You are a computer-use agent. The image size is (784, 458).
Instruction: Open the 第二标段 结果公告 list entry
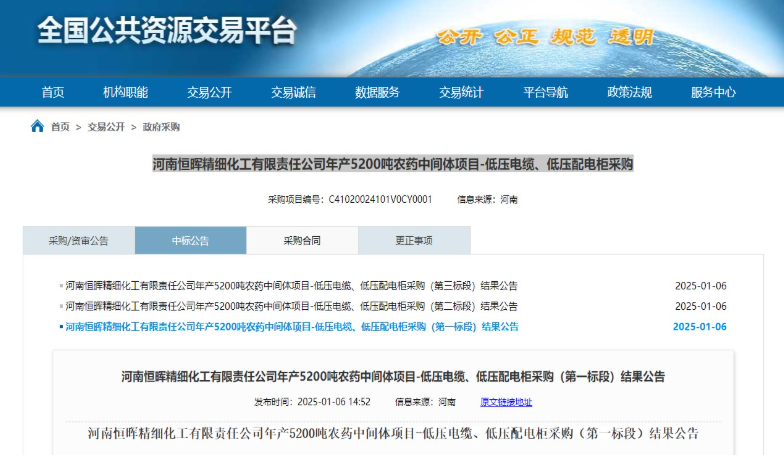point(291,306)
